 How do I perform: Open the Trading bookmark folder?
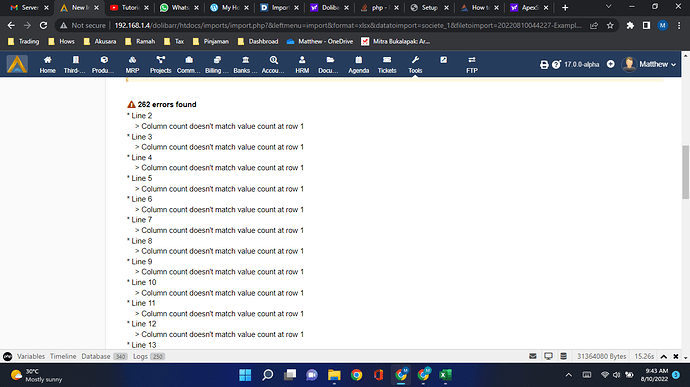[24, 41]
